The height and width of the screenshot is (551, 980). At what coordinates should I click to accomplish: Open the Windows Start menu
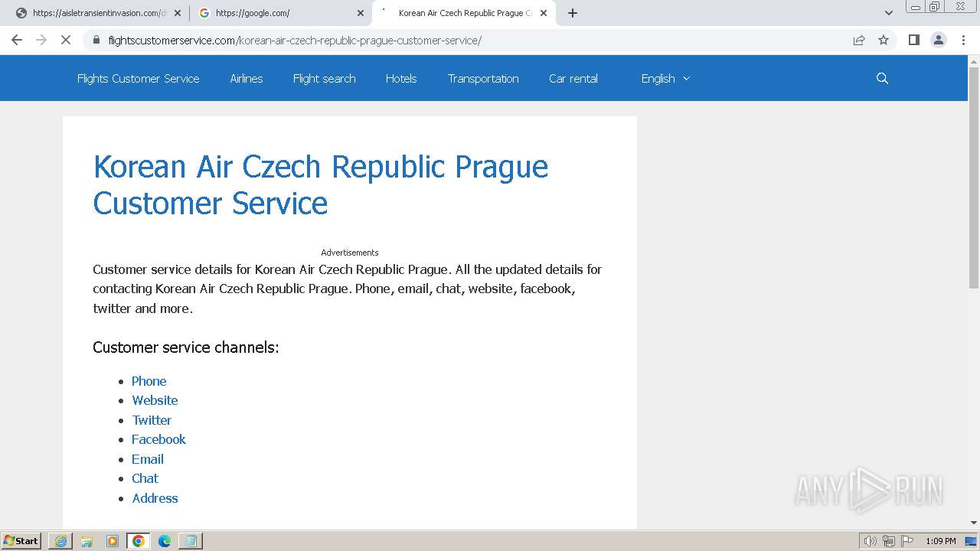(21, 541)
